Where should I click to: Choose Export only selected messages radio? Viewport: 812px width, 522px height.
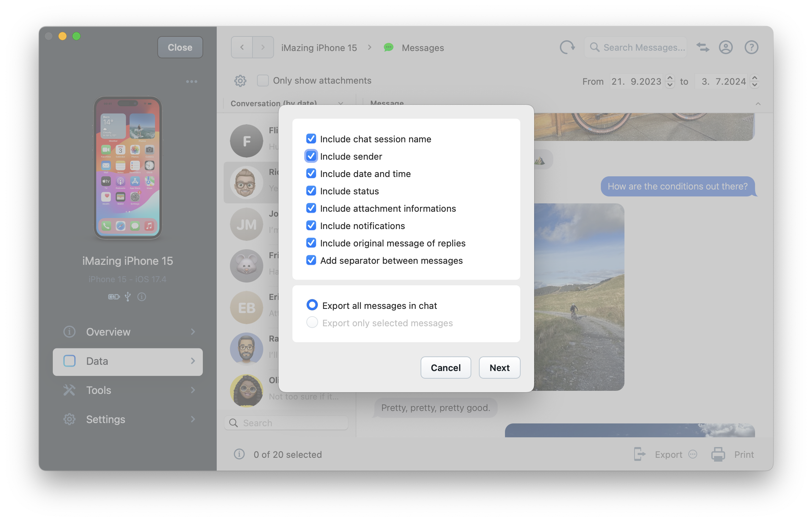pos(312,322)
